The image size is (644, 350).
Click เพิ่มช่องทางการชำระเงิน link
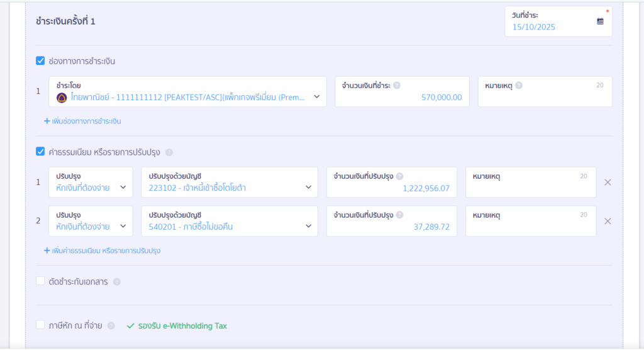[82, 121]
